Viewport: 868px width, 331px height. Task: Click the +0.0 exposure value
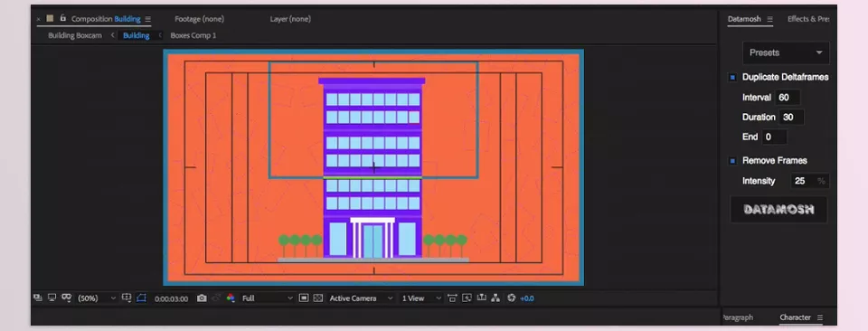[527, 298]
